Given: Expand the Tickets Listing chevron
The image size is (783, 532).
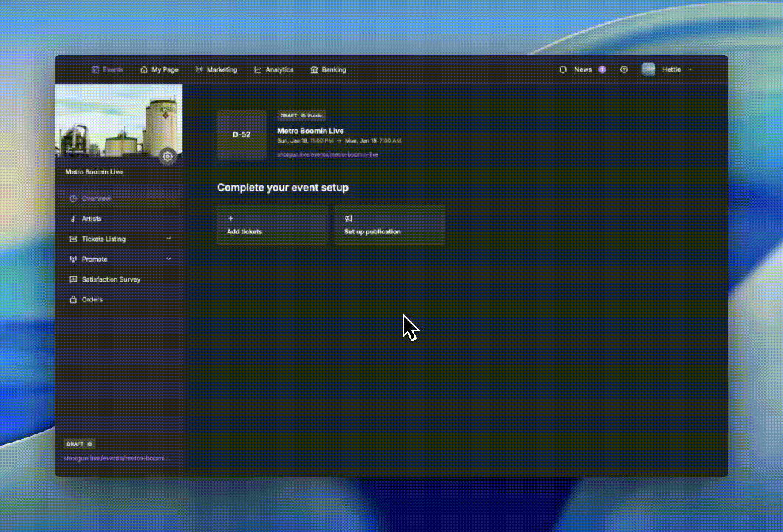Looking at the screenshot, I should point(168,239).
